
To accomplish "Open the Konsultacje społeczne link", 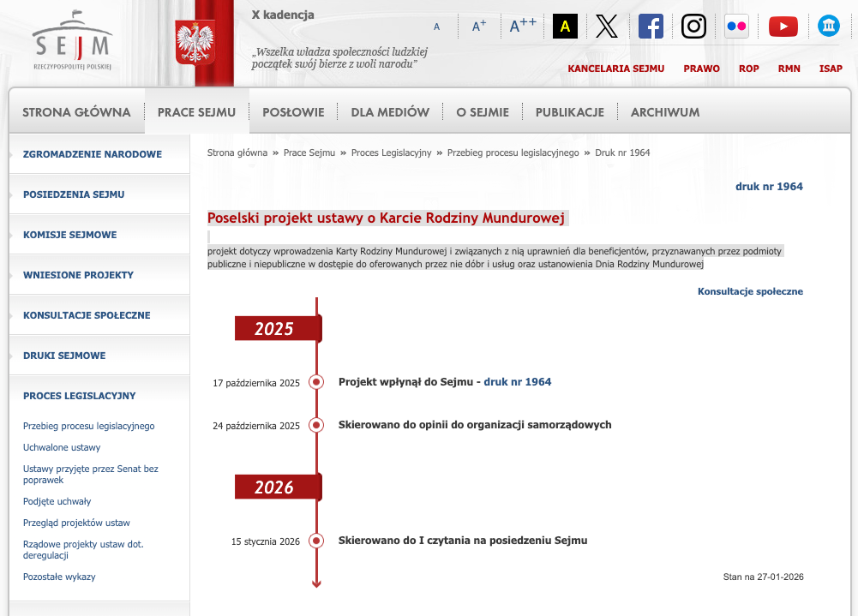I will [x=750, y=291].
